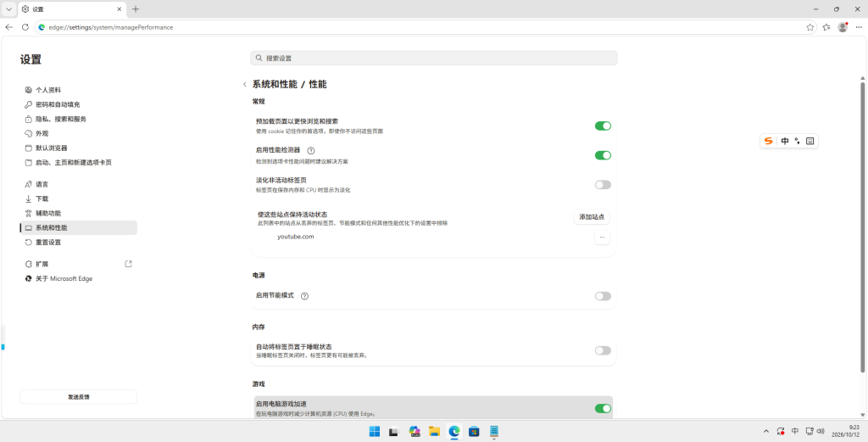Open the Sogou bar soft keyboard icon
The height and width of the screenshot is (442, 868).
click(810, 141)
